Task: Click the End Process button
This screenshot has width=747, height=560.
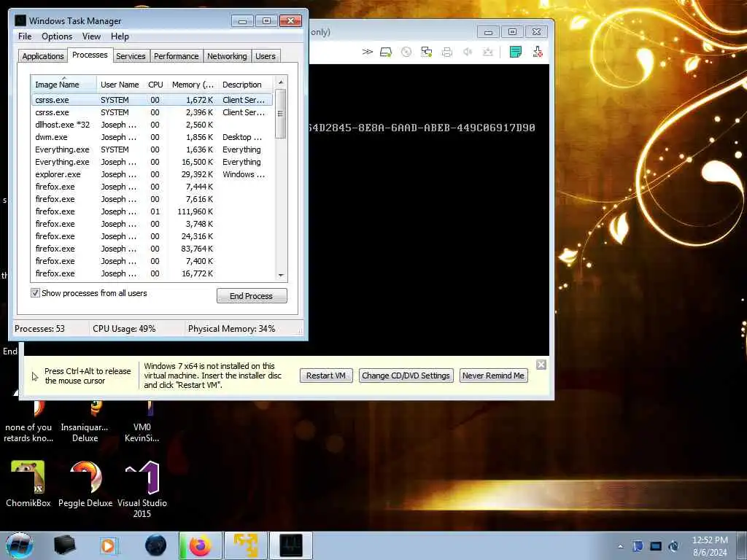Action: pyautogui.click(x=252, y=296)
